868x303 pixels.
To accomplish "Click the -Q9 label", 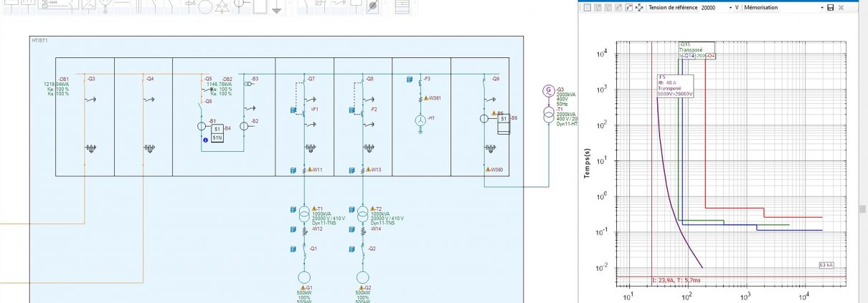I will pos(495,78).
